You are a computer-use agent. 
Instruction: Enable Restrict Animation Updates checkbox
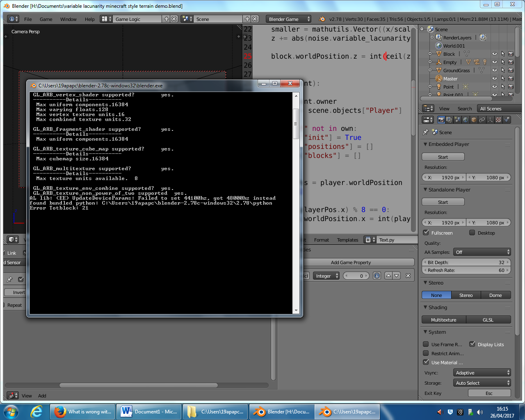[x=426, y=353]
